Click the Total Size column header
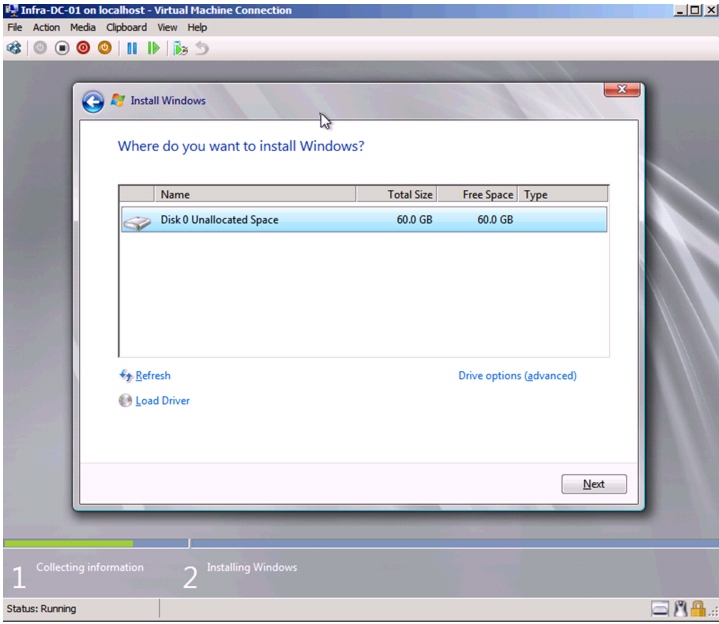719x624 pixels. point(397,194)
